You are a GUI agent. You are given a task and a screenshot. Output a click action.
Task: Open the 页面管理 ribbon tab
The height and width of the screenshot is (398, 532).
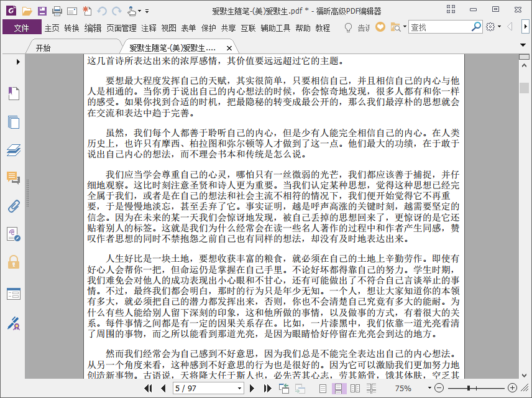click(x=121, y=28)
